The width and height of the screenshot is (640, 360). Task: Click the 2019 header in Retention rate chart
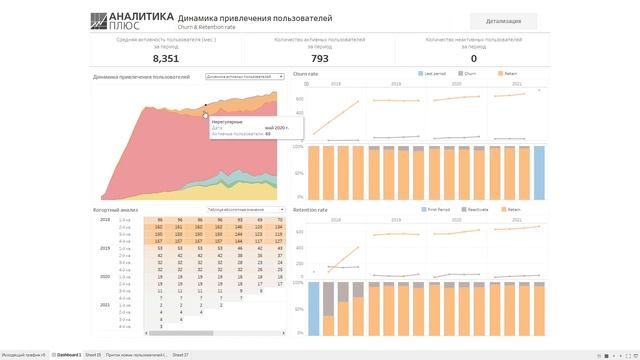pyautogui.click(x=396, y=220)
